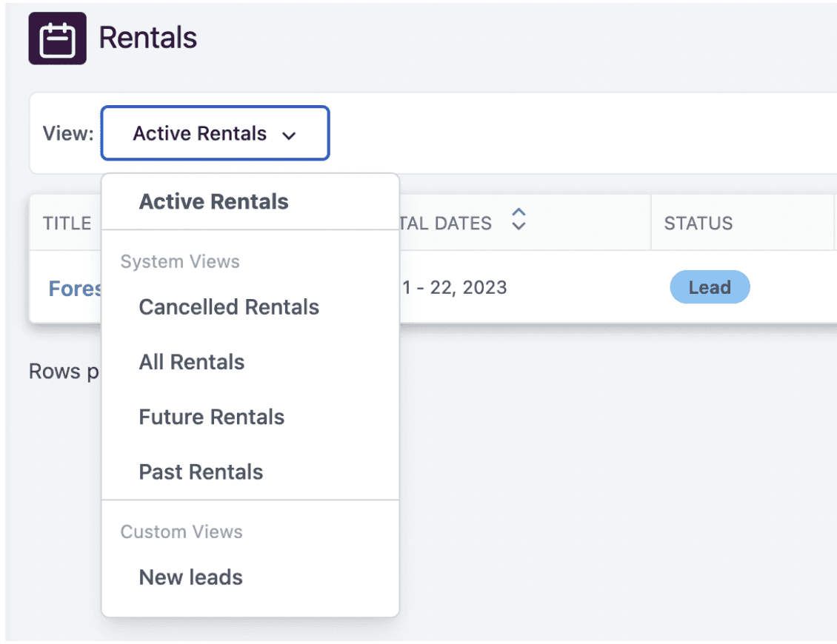Viewport: 837px width, 644px height.
Task: Click the date cell ending 22, 2023
Action: 454,287
